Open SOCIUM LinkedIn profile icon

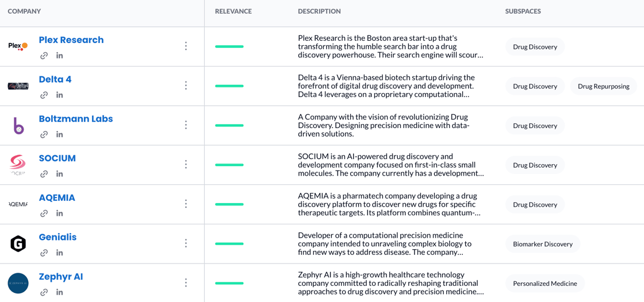60,174
